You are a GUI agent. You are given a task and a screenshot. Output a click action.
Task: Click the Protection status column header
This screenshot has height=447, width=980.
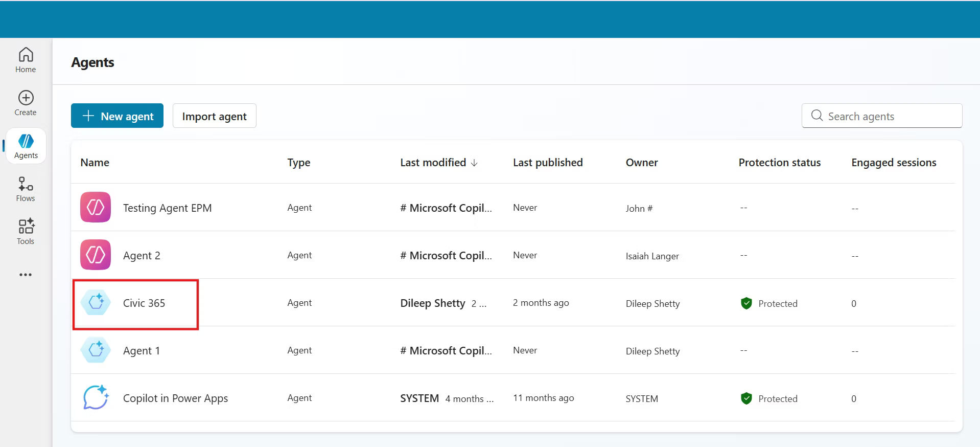779,163
